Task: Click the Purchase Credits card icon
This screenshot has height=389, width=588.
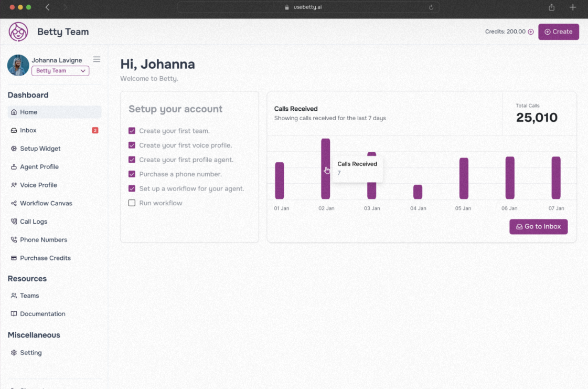Action: pos(14,258)
